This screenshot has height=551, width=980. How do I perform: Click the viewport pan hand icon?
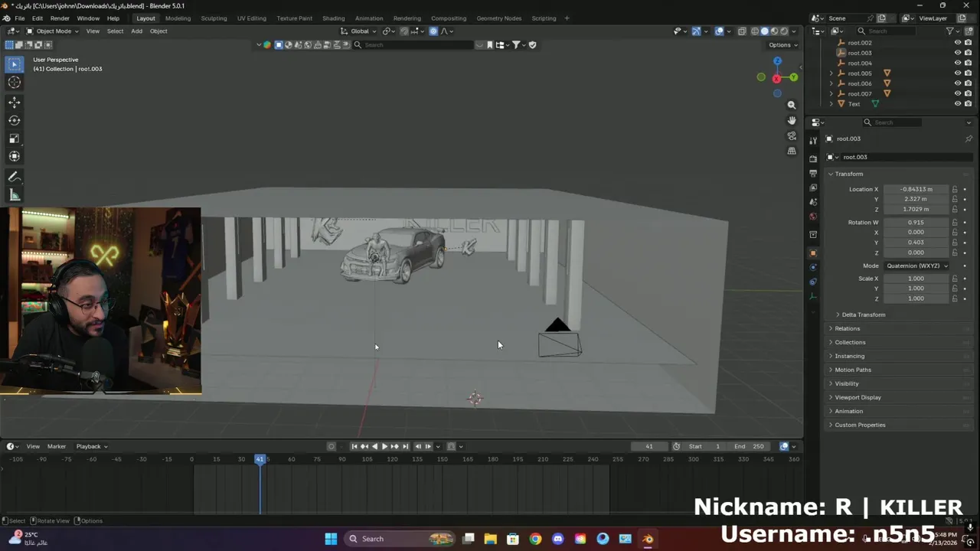click(x=792, y=120)
